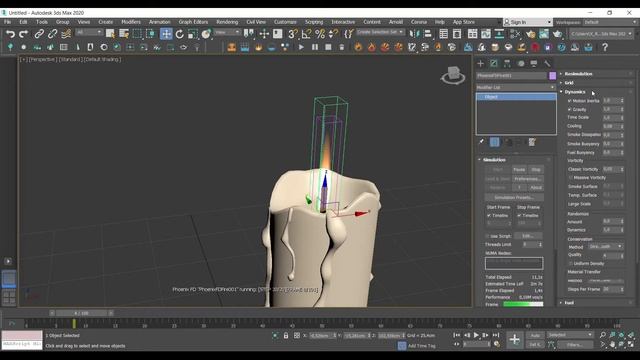
Task: Open the Rendering menu
Action: (x=227, y=22)
